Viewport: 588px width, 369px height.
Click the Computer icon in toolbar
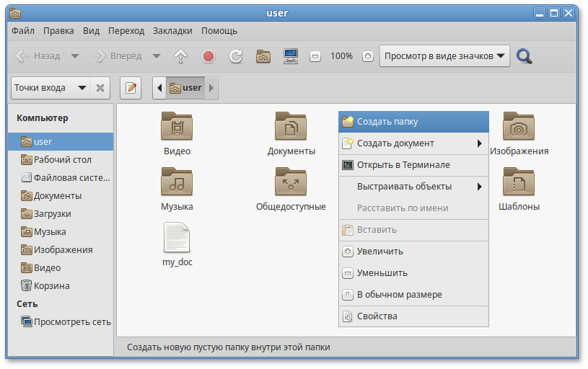(291, 56)
